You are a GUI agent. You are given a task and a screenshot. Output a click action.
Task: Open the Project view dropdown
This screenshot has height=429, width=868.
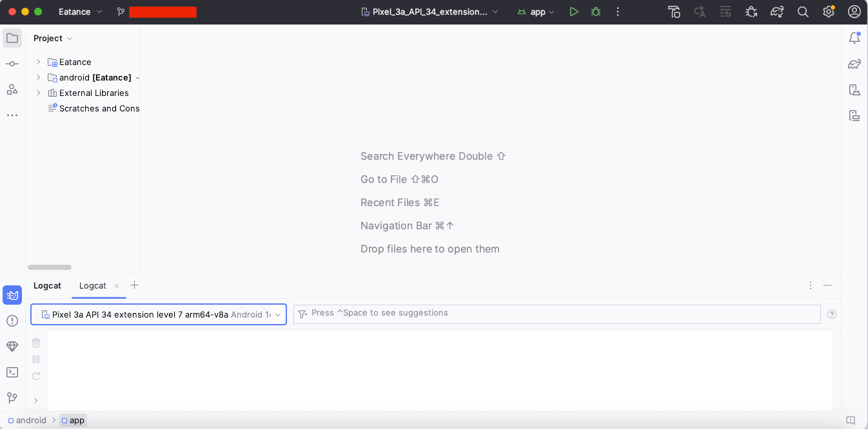pos(52,38)
